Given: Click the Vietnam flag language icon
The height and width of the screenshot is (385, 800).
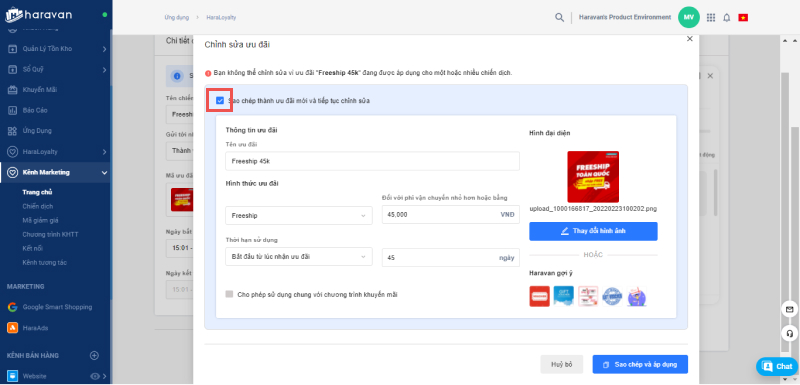Looking at the screenshot, I should point(743,17).
